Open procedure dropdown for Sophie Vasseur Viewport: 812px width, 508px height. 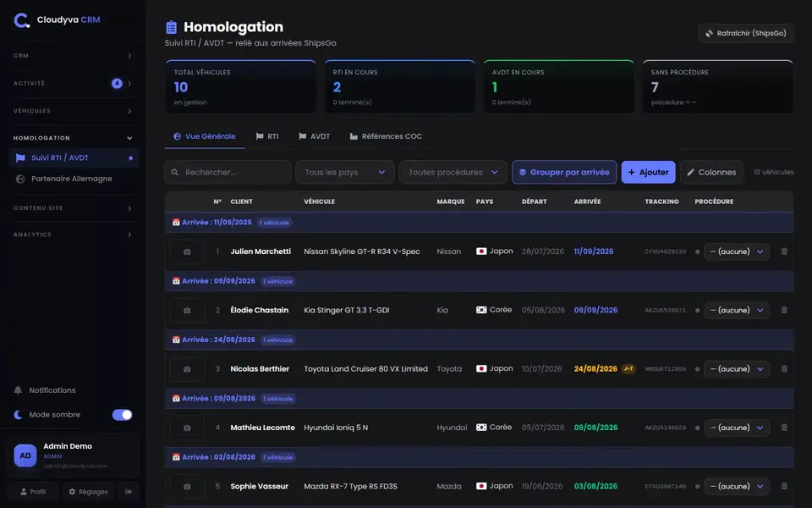coord(737,486)
